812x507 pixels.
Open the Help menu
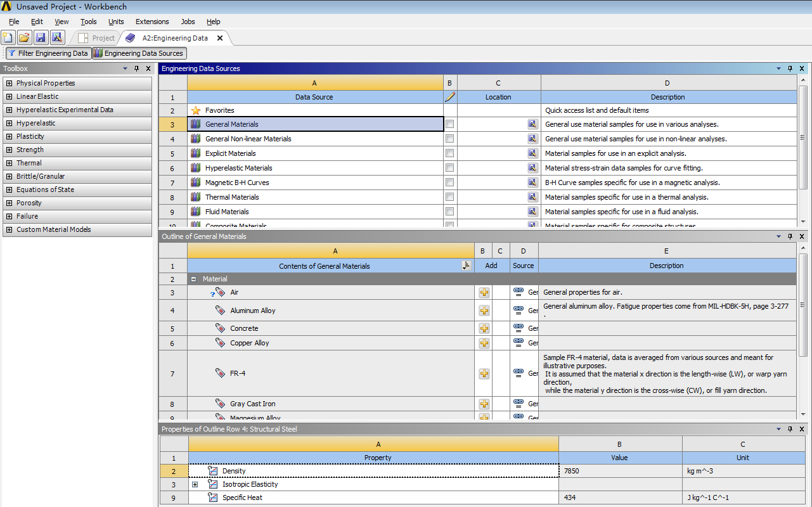click(x=213, y=22)
